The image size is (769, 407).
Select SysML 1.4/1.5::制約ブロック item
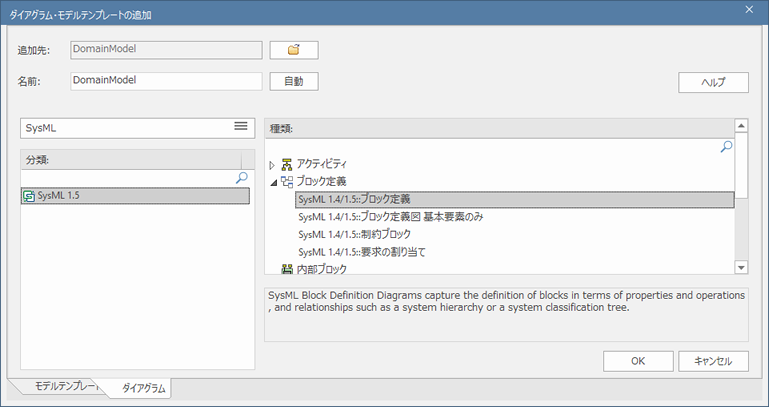(355, 234)
